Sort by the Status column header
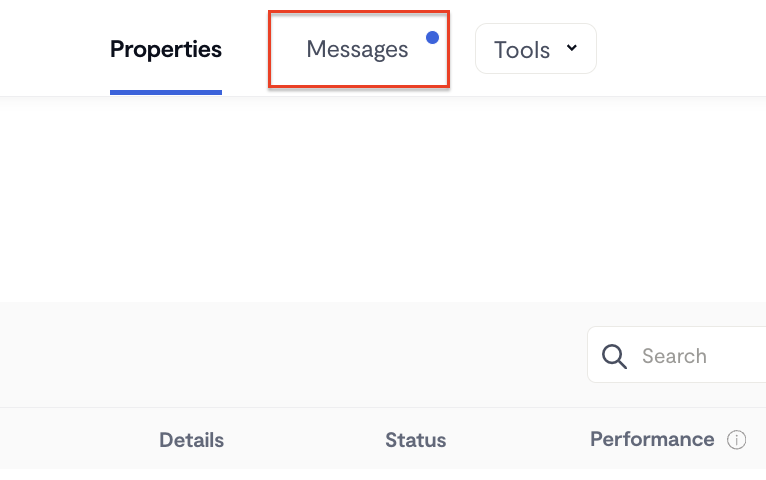Image resolution: width=766 pixels, height=480 pixels. coord(415,440)
